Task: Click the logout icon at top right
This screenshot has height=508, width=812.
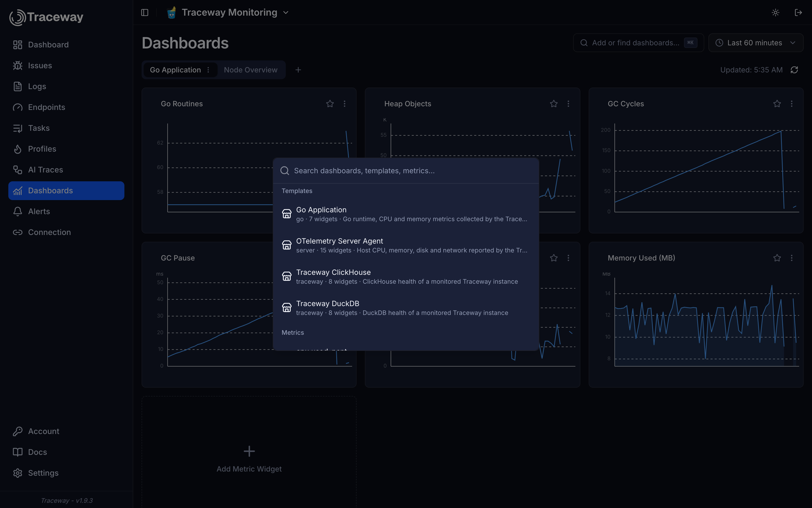Action: click(798, 13)
